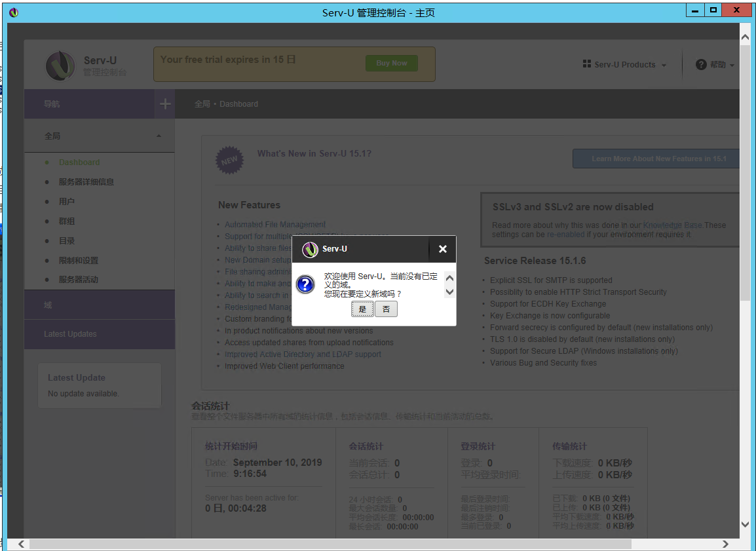
Task: Click the Dashboard breadcrumb
Action: click(x=238, y=104)
